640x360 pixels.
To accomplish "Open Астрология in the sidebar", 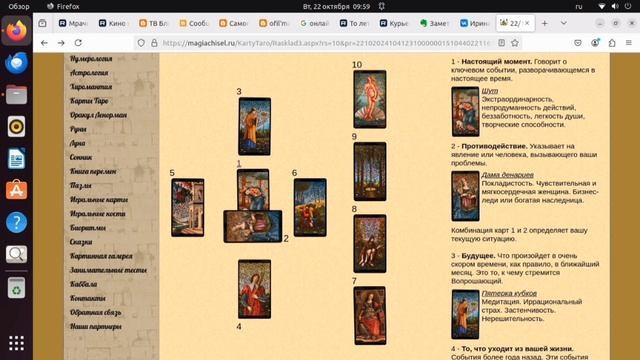I will click(x=89, y=73).
